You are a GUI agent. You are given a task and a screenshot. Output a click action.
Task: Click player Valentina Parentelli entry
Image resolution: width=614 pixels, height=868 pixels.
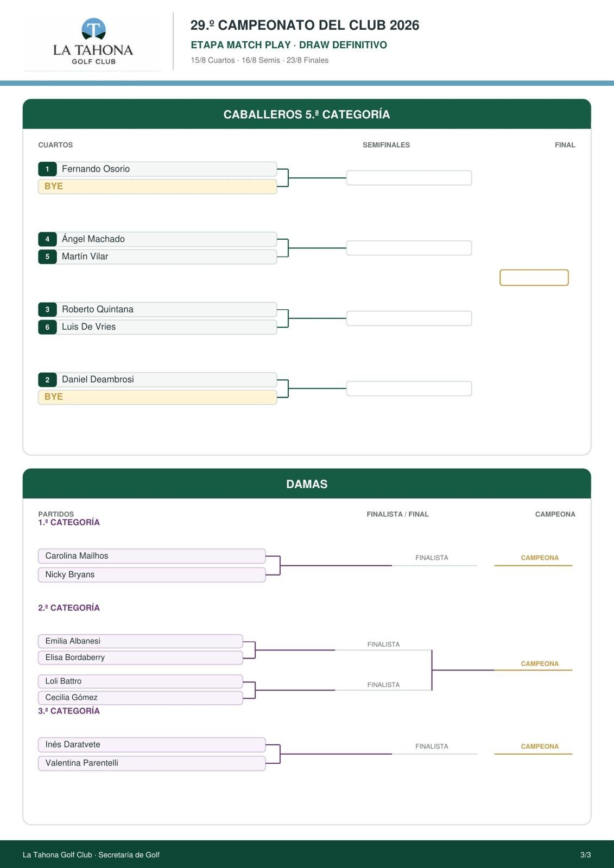point(151,763)
